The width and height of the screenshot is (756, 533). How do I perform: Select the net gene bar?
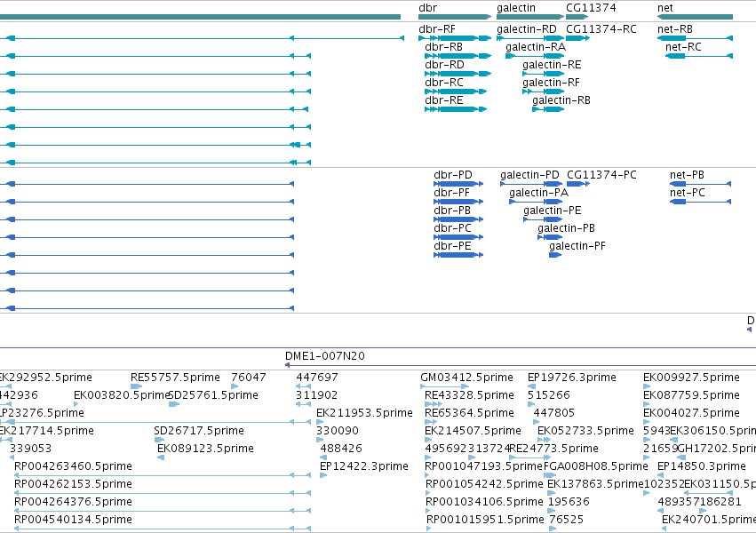coord(695,17)
